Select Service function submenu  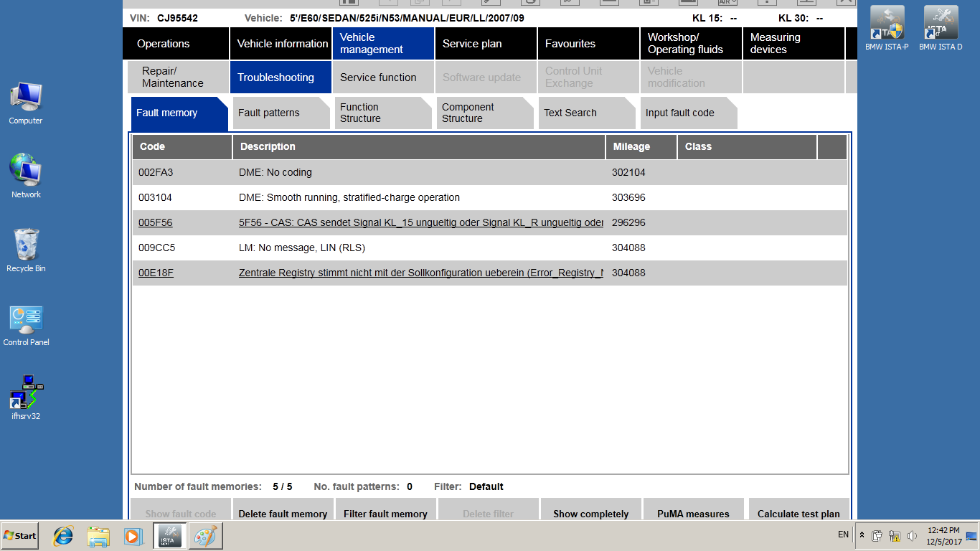pyautogui.click(x=378, y=77)
